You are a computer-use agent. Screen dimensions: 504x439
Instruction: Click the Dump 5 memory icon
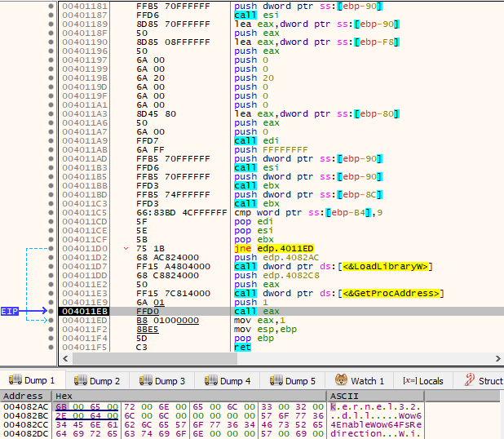[x=276, y=380]
